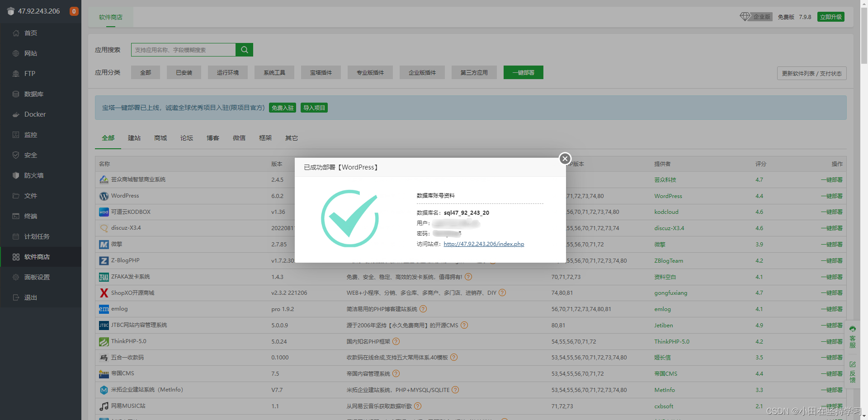Click the 软件商店 grid icon
Screen dimensions: 868x420
pyautogui.click(x=16, y=257)
